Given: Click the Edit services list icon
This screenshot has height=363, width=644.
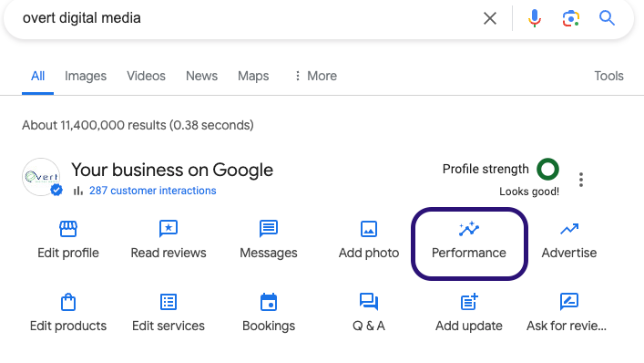Looking at the screenshot, I should [x=169, y=302].
